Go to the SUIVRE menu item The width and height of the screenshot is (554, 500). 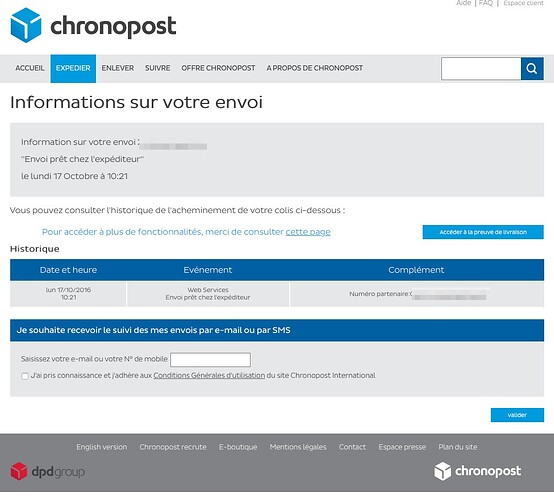click(x=158, y=68)
